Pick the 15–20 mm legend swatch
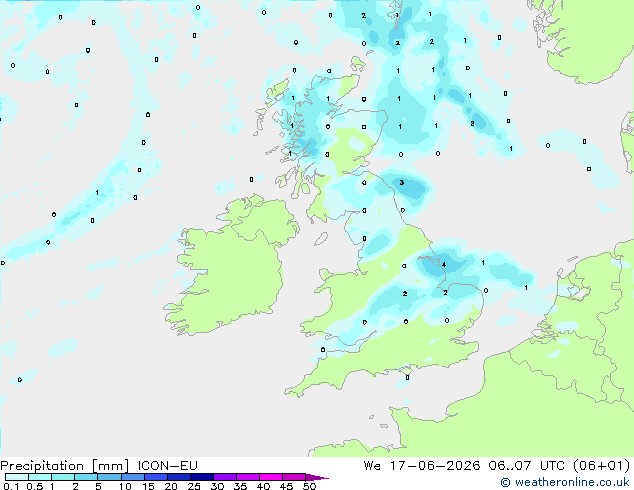634x490 pixels. (155, 477)
